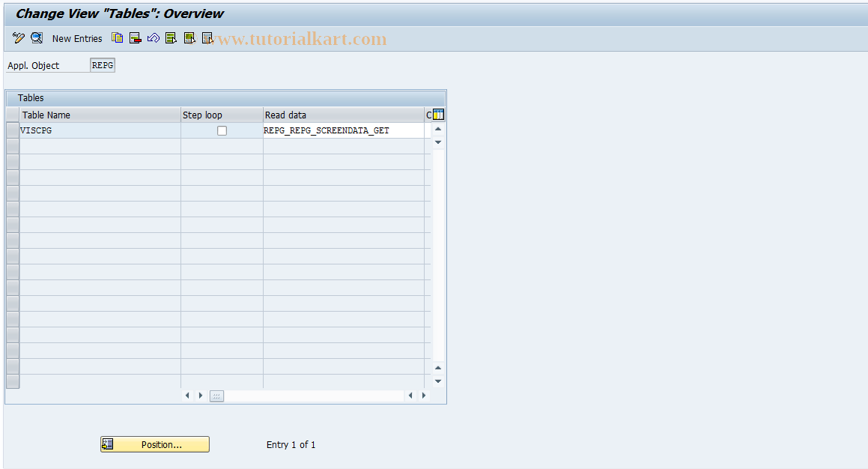The height and width of the screenshot is (469, 868).
Task: Enable the Step loop checkbox for VISCPG
Action: (222, 130)
